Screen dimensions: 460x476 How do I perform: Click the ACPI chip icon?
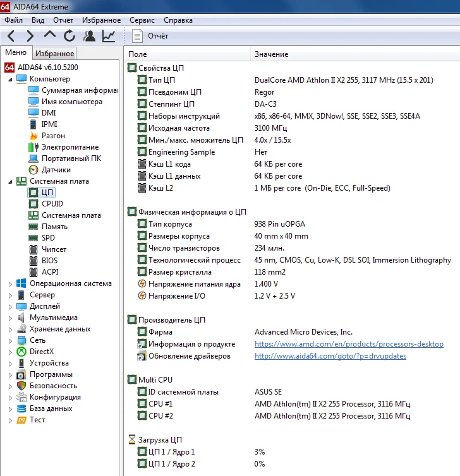[33, 272]
